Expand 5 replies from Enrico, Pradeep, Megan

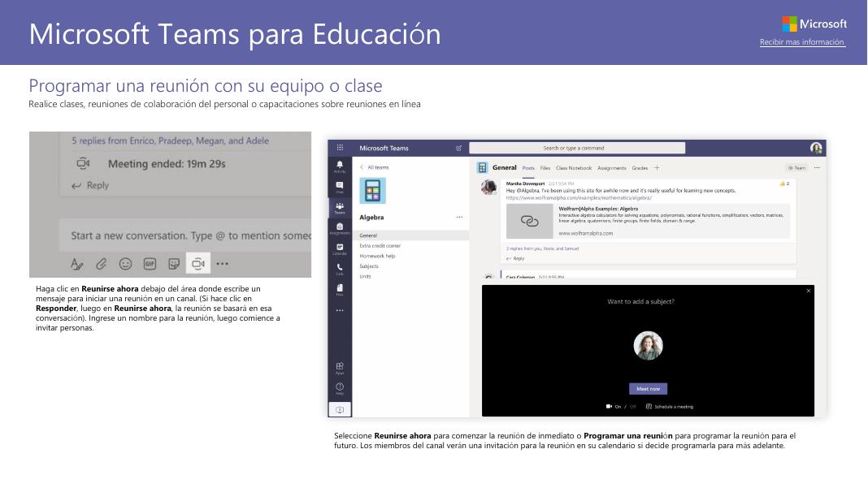(x=170, y=140)
